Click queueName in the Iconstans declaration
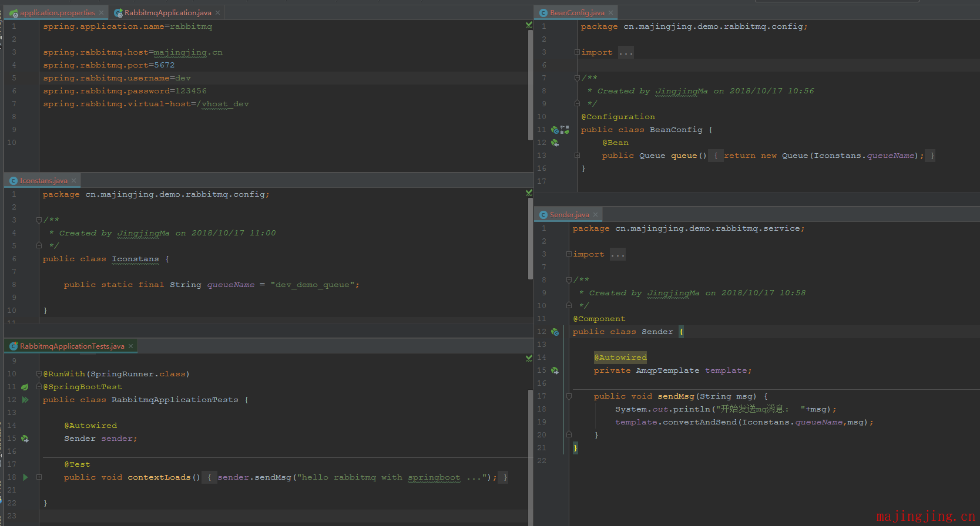980x526 pixels. coord(231,285)
